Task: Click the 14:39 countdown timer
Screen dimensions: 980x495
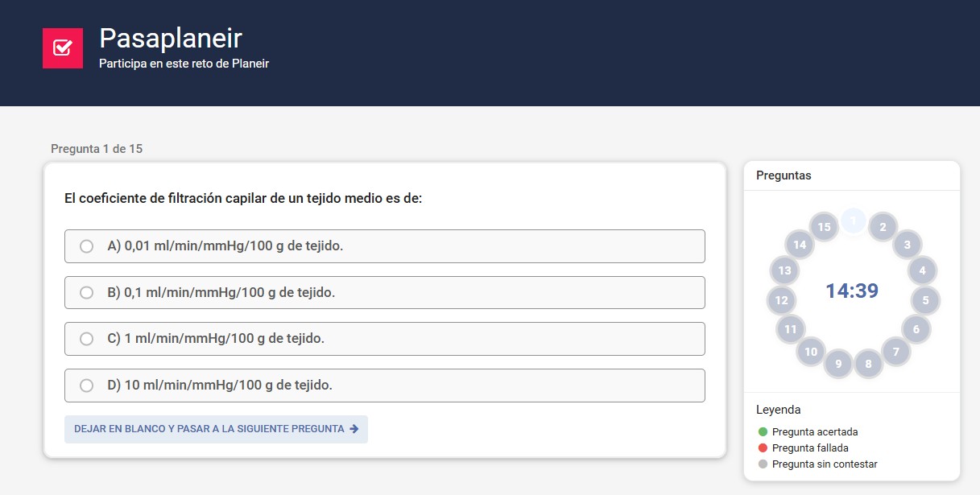Action: pyautogui.click(x=852, y=291)
